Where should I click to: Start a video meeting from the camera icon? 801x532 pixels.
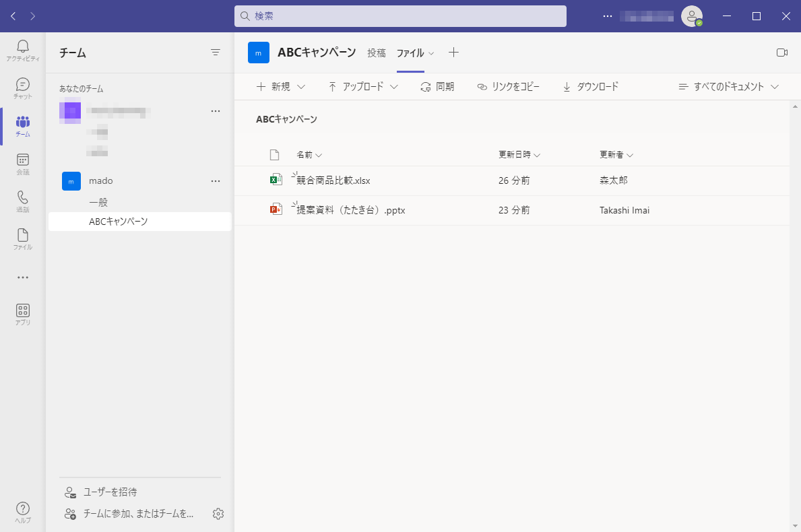(782, 52)
